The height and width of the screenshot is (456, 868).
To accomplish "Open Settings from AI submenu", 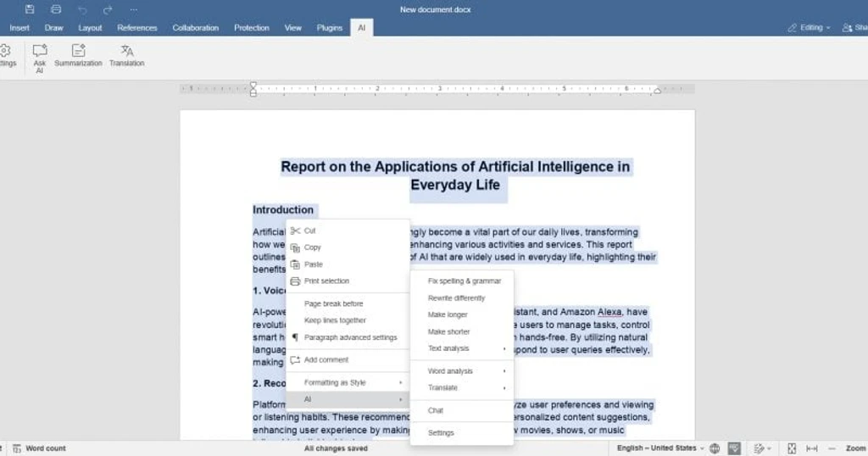I will tap(462, 433).
